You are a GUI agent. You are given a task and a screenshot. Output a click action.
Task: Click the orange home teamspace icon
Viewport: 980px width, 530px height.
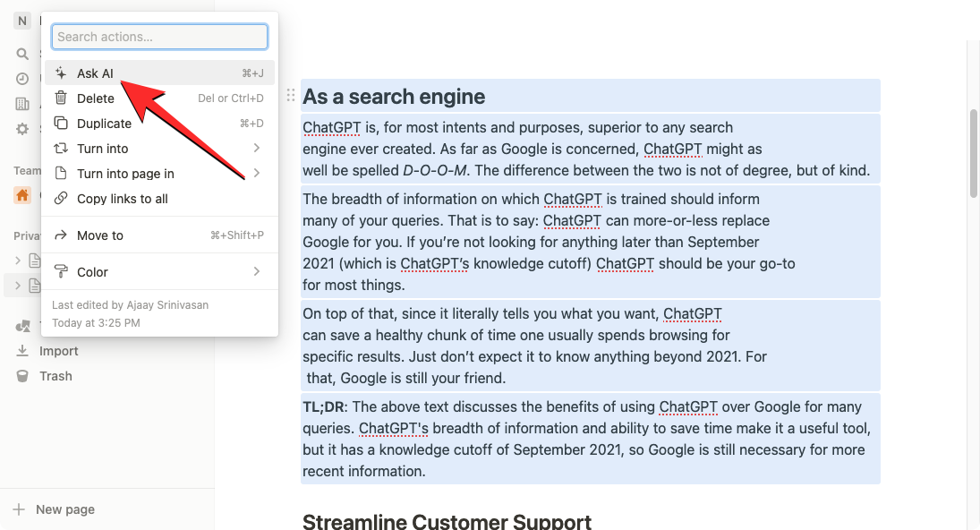pos(22,195)
